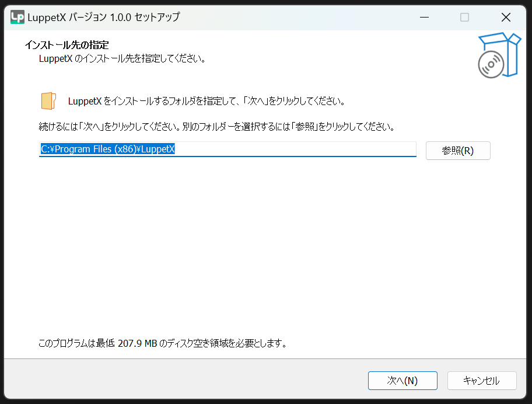Close the setup window with X
Viewport: 532px width, 404px height.
(506, 18)
